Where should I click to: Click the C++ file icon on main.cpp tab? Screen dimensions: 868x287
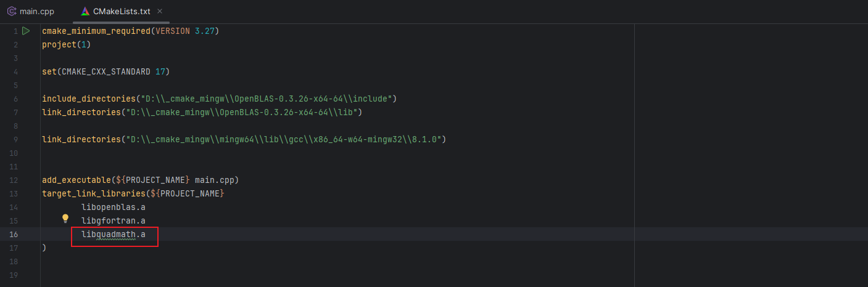12,12
